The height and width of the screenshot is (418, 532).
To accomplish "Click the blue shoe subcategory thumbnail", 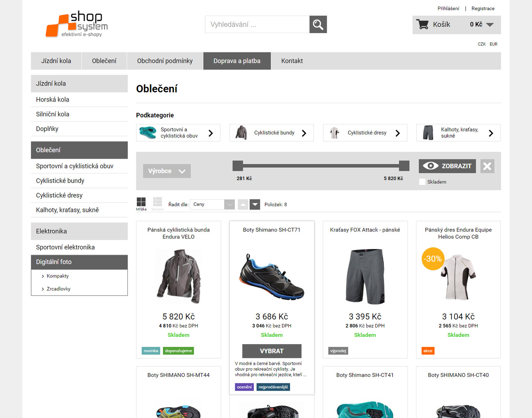I will tap(147, 133).
